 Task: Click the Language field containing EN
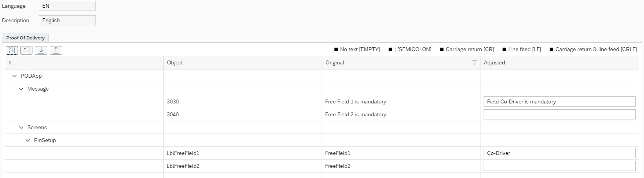(67, 6)
